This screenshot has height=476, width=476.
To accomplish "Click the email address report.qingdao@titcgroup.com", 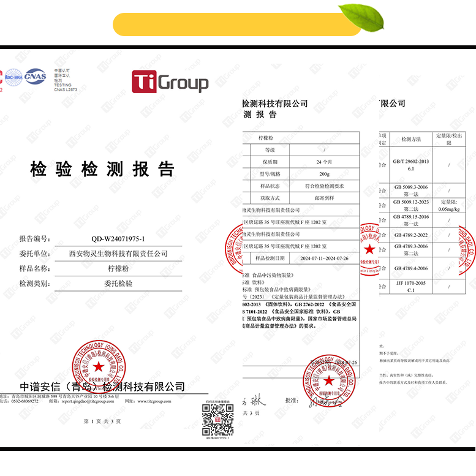I will click(88, 401).
